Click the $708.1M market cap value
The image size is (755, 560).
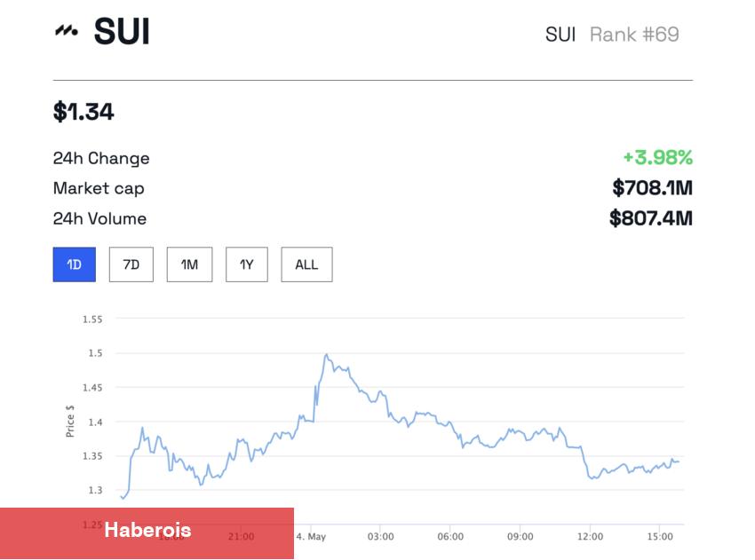click(652, 188)
